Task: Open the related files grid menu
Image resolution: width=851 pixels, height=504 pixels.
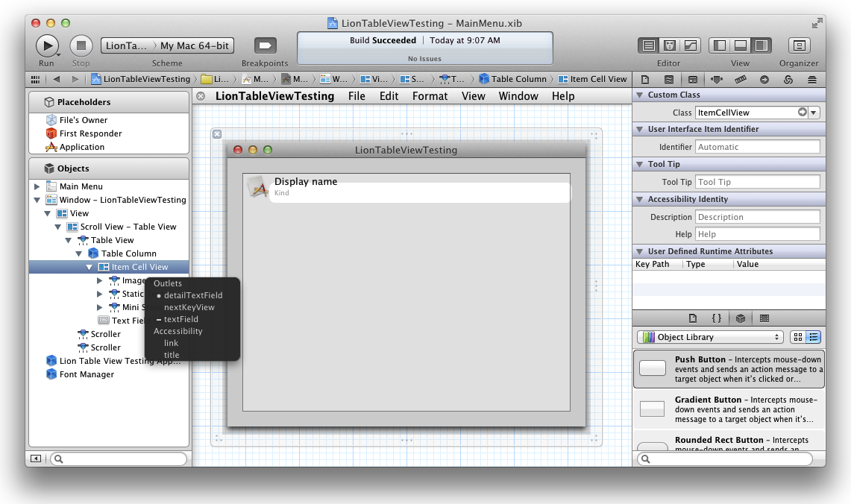Action: pyautogui.click(x=35, y=79)
